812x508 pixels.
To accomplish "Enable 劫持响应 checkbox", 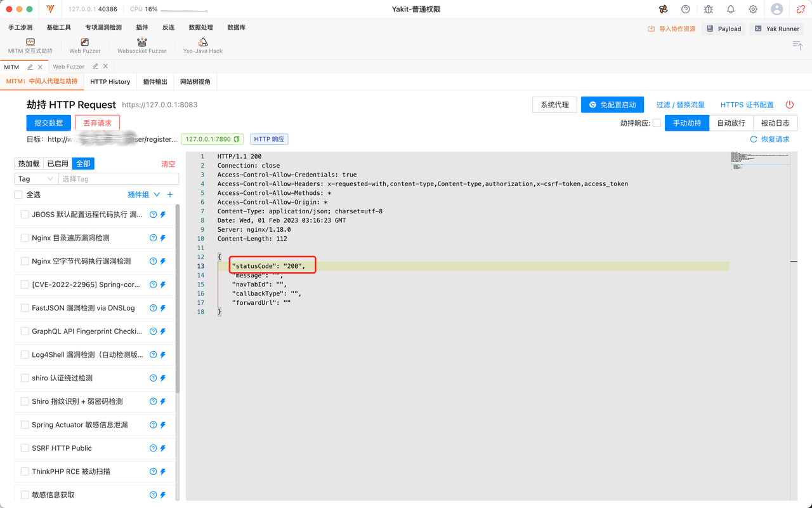I will pyautogui.click(x=657, y=123).
